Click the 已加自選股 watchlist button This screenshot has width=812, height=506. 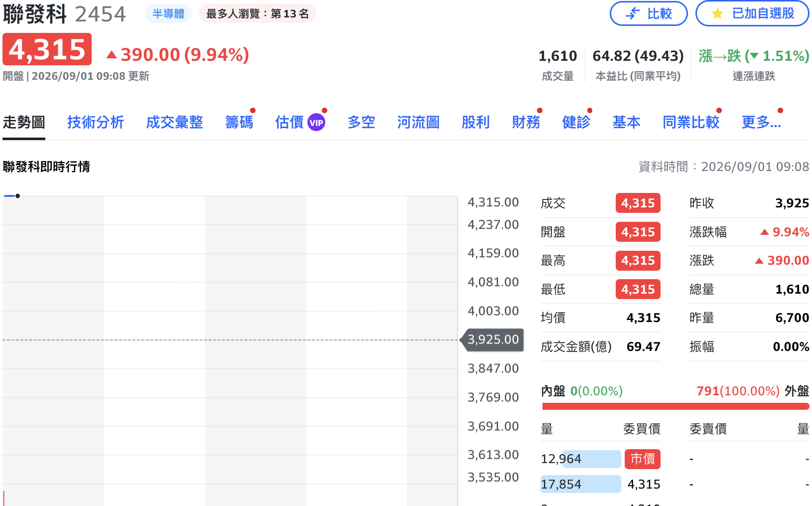tap(752, 13)
